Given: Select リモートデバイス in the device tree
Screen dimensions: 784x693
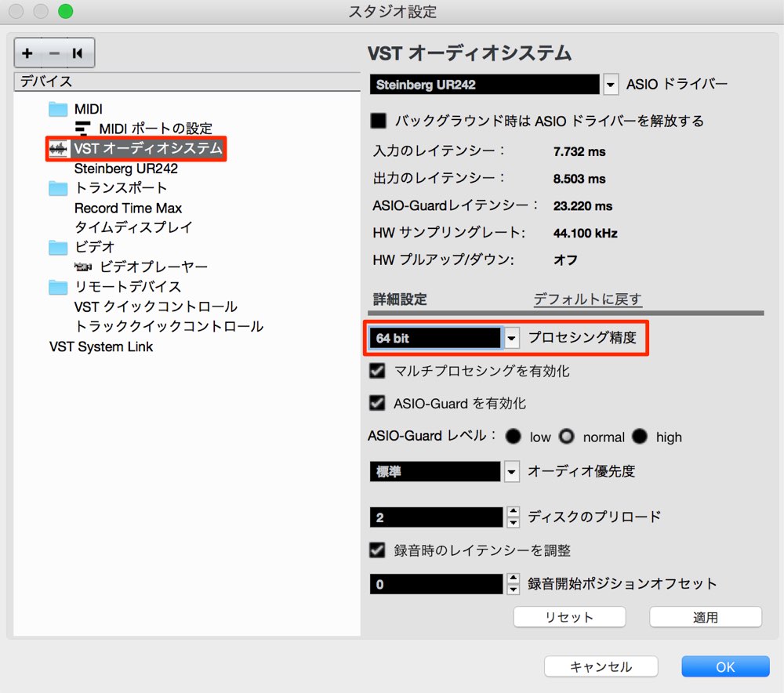Looking at the screenshot, I should coord(128,286).
